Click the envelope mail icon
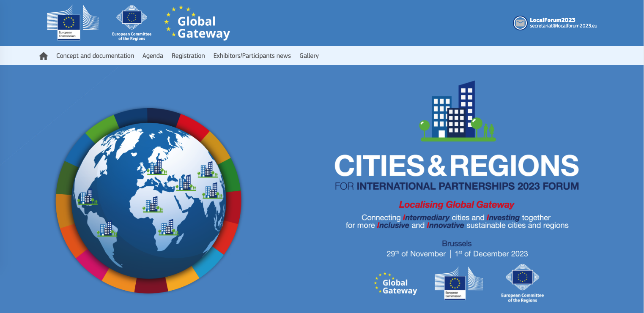Screen dimensions: 644x313 (520, 23)
